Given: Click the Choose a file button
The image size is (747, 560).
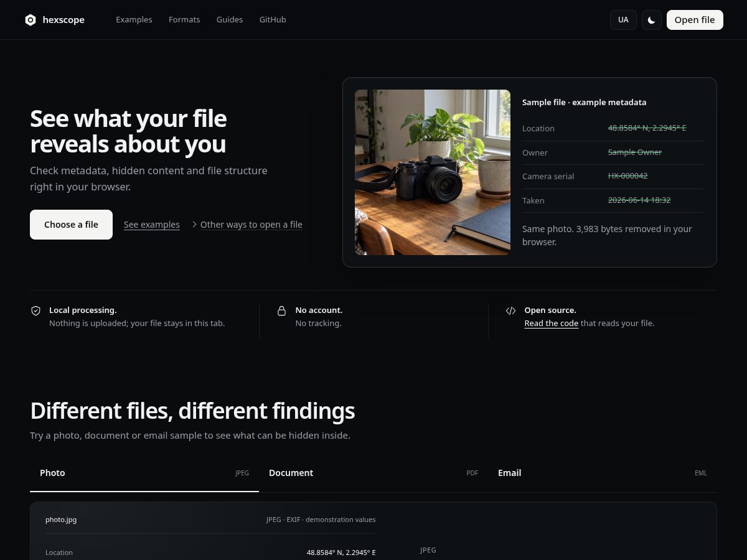Looking at the screenshot, I should tap(71, 225).
